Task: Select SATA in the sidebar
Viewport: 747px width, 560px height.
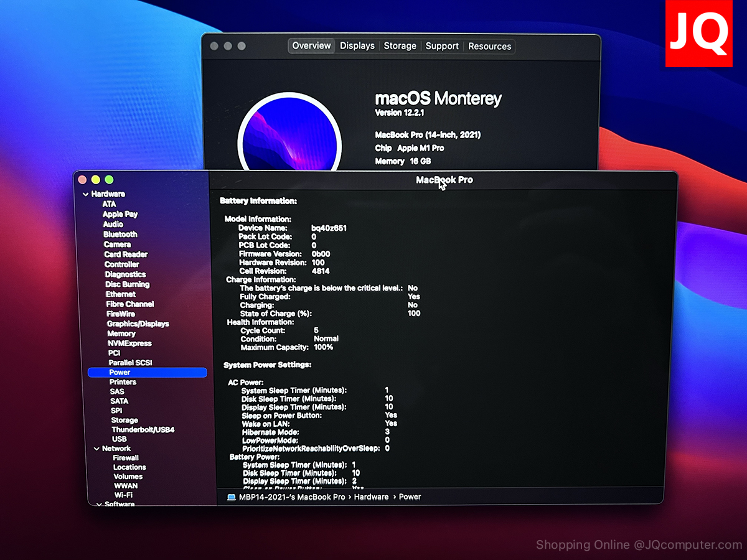Action: pos(119,401)
